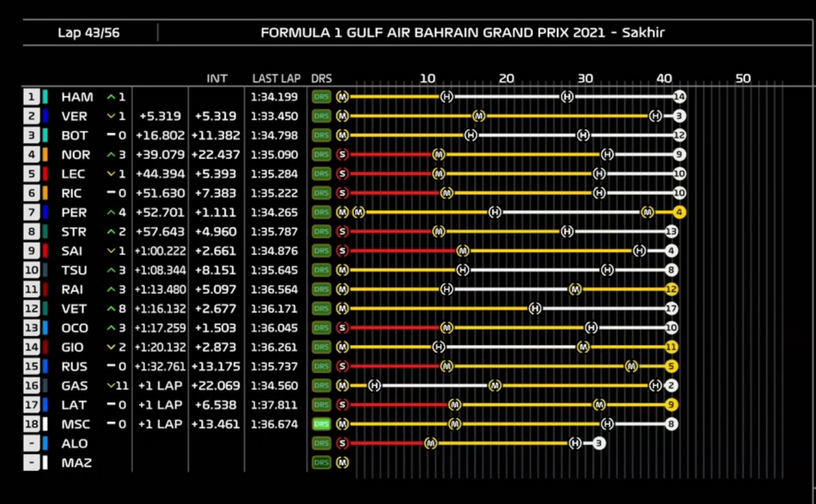
Task: Click Hamilton's stint badge showing 14
Action: [679, 97]
